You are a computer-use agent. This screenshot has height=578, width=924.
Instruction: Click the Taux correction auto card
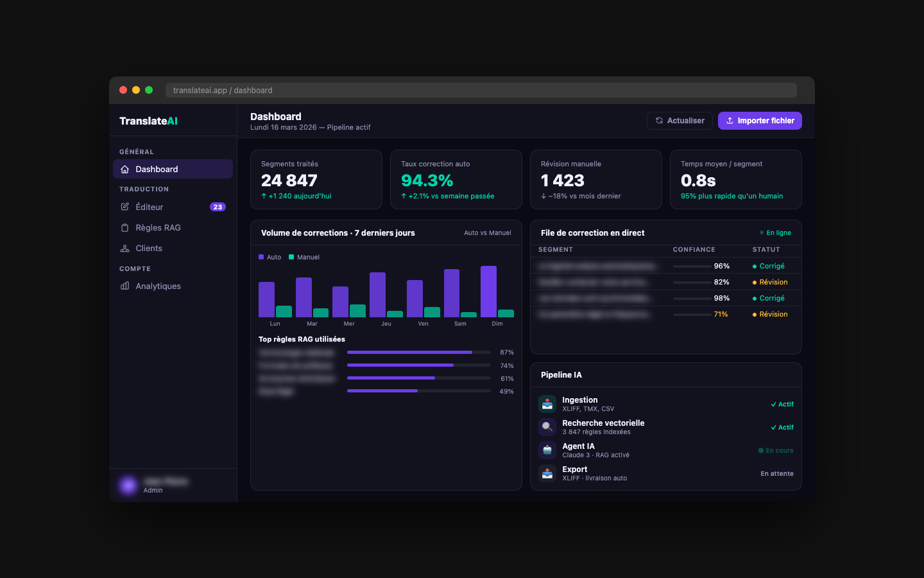[x=456, y=180]
